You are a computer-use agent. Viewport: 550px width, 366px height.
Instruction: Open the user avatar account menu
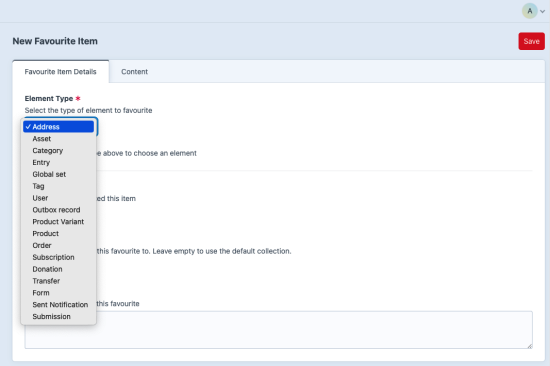pyautogui.click(x=529, y=11)
